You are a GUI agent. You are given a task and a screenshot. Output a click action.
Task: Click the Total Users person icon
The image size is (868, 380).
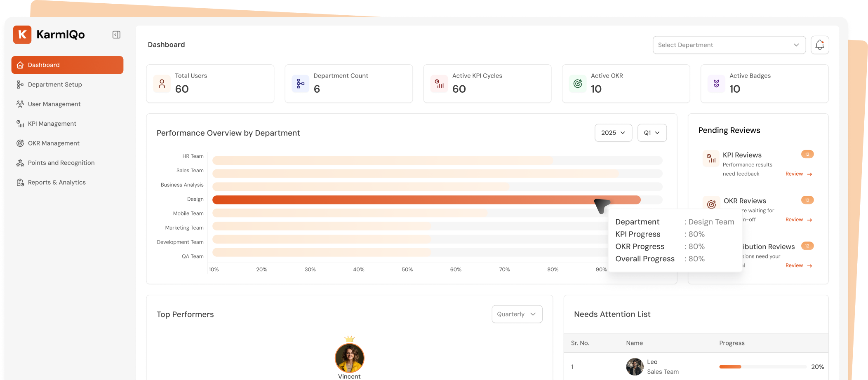162,84
